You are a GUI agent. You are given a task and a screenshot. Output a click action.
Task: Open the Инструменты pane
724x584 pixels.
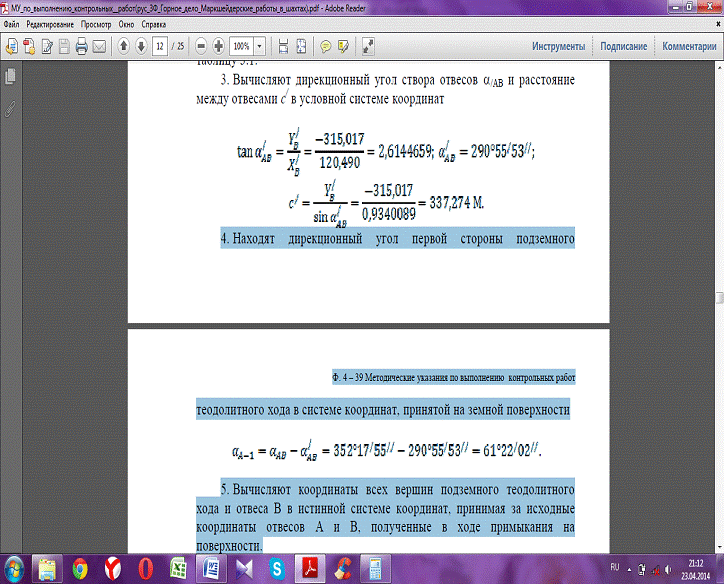click(558, 46)
